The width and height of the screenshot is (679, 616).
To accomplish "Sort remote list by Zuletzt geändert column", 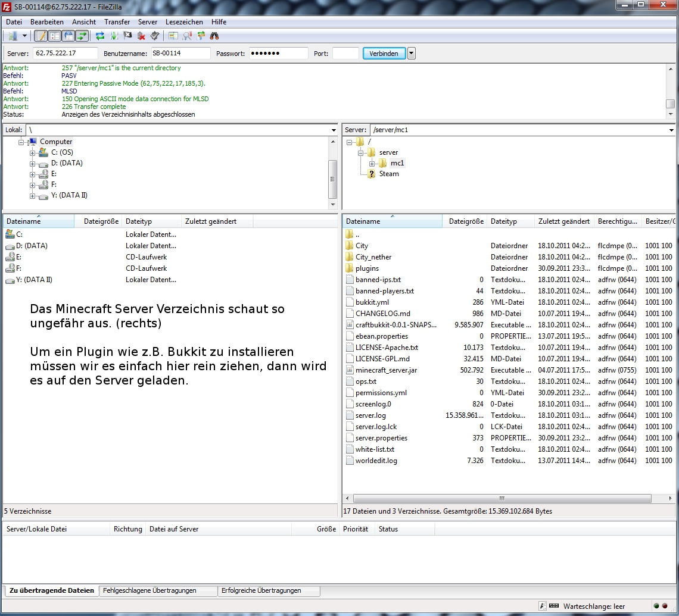I will [x=564, y=221].
